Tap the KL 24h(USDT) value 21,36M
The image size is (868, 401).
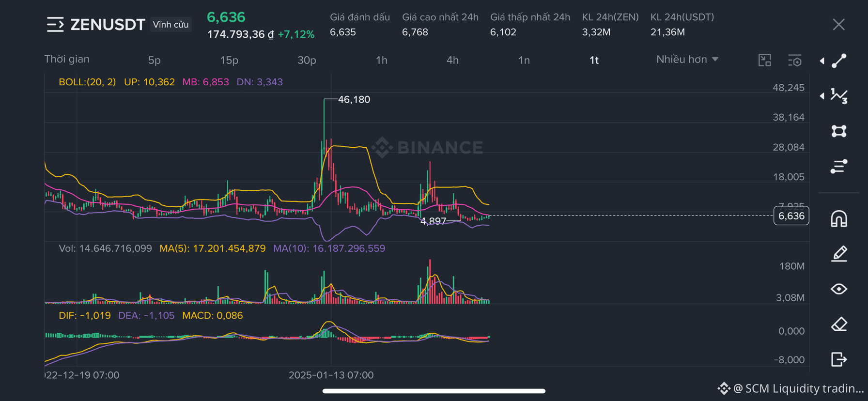pyautogui.click(x=667, y=32)
